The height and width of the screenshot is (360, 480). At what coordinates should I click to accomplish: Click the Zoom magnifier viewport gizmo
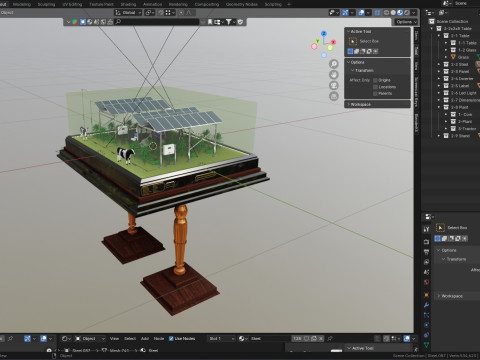pyautogui.click(x=334, y=64)
